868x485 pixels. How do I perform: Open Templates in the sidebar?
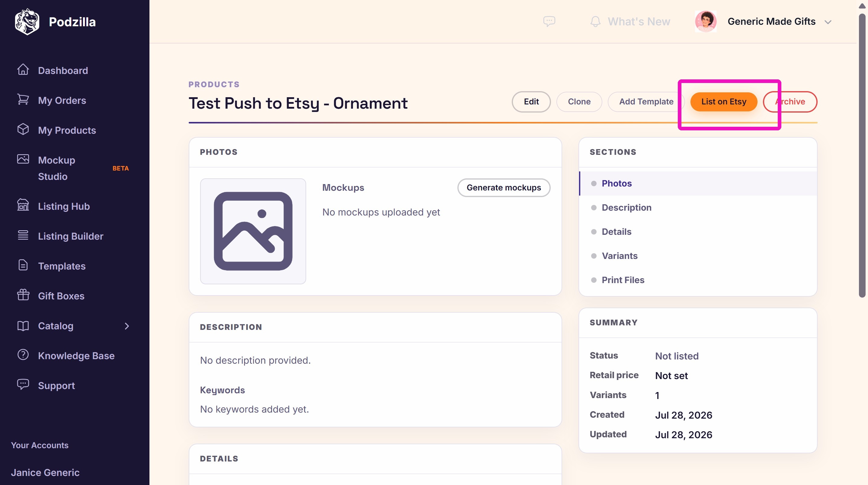tap(62, 266)
